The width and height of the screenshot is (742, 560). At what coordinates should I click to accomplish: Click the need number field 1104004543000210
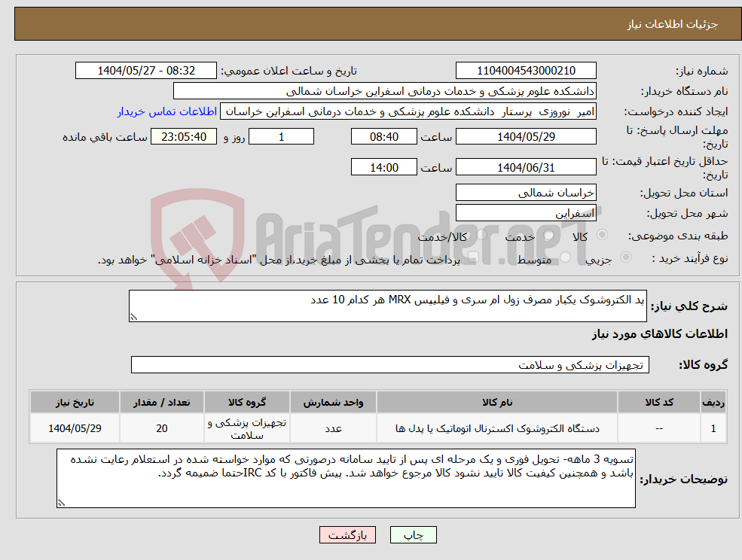526,71
